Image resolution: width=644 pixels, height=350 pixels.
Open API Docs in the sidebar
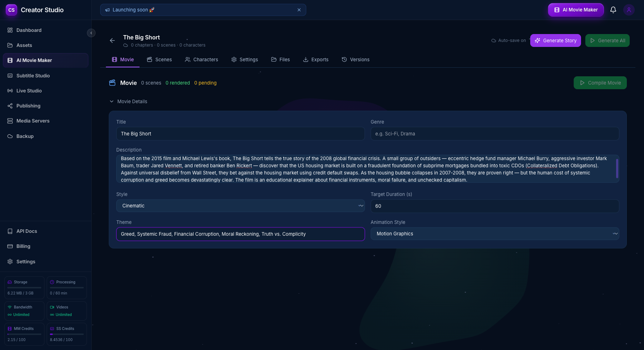tap(45, 231)
